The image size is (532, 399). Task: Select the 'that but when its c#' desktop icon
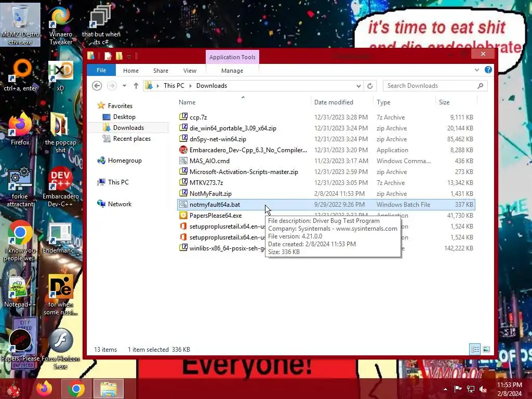pyautogui.click(x=101, y=24)
